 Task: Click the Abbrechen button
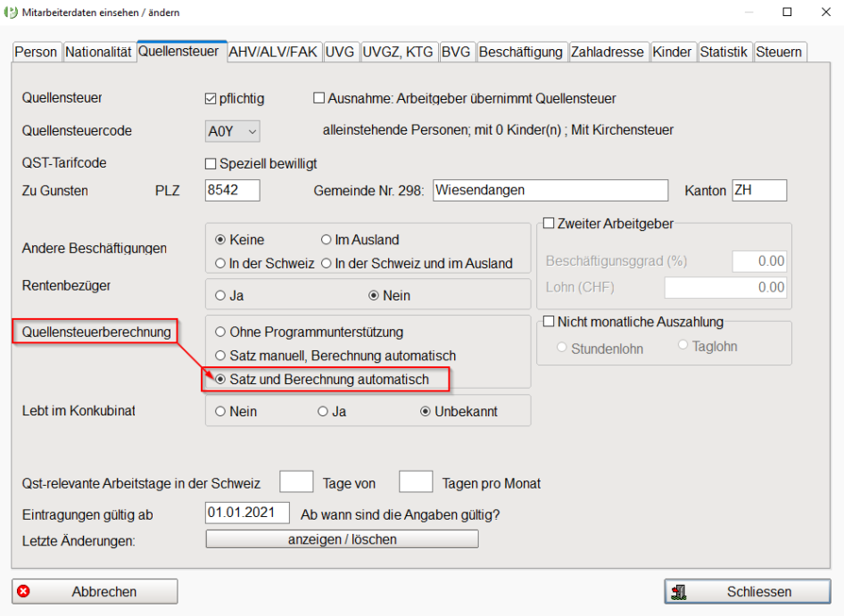(x=95, y=591)
